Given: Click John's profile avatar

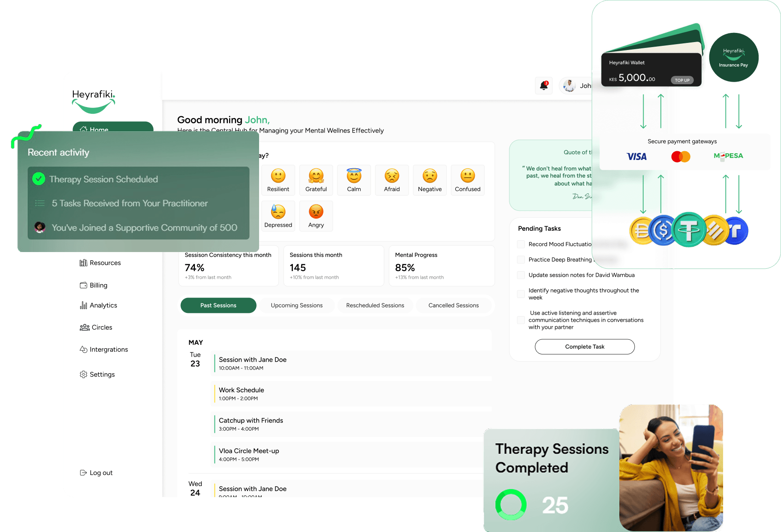Looking at the screenshot, I should click(x=569, y=86).
